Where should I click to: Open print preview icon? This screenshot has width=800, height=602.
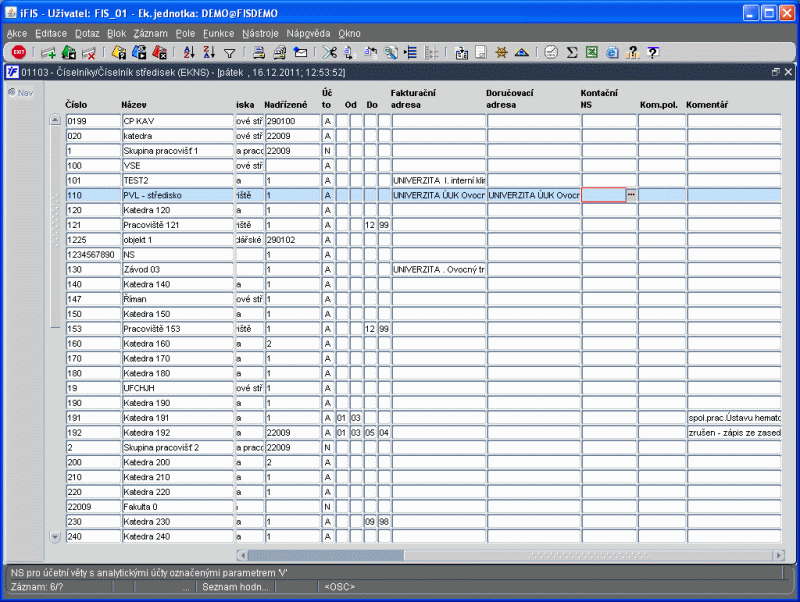tap(280, 52)
